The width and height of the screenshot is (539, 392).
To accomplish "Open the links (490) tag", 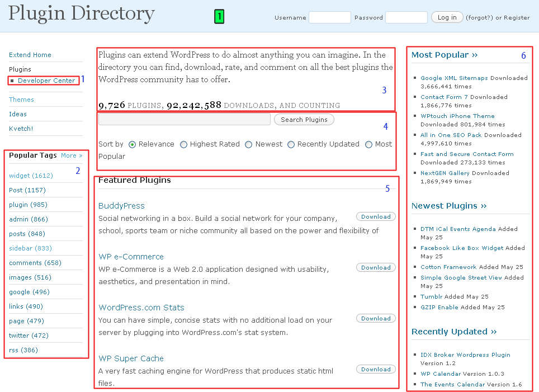I will tap(26, 306).
